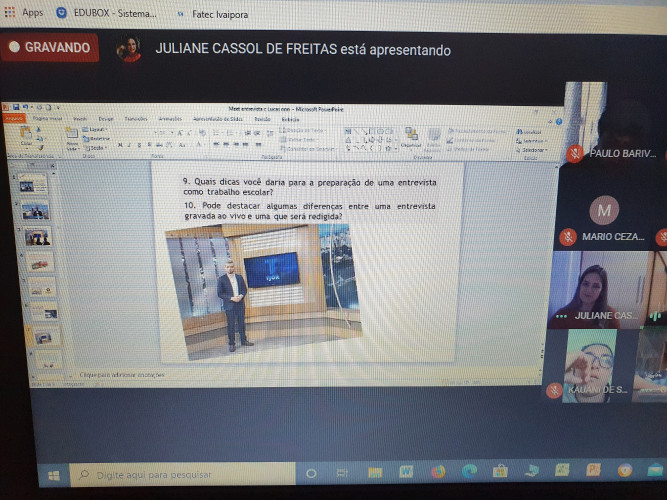This screenshot has height=500, width=667.
Task: Click the TV studio image on the slide
Action: (262, 288)
